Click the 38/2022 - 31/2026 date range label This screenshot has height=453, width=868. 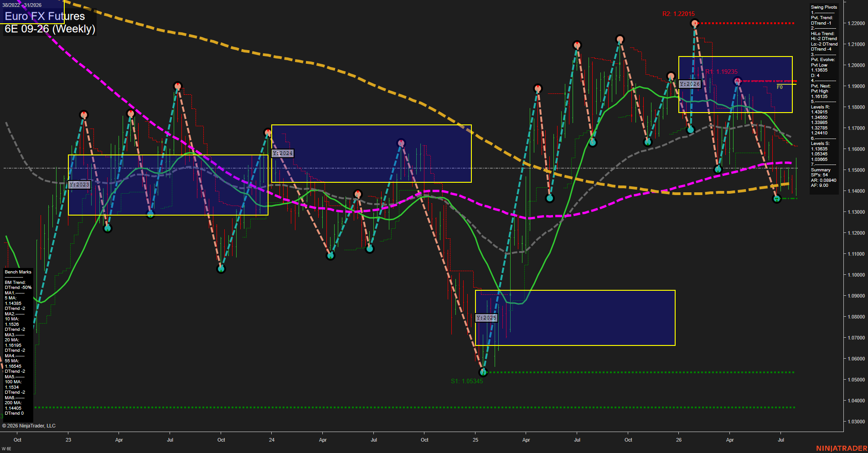[22, 5]
